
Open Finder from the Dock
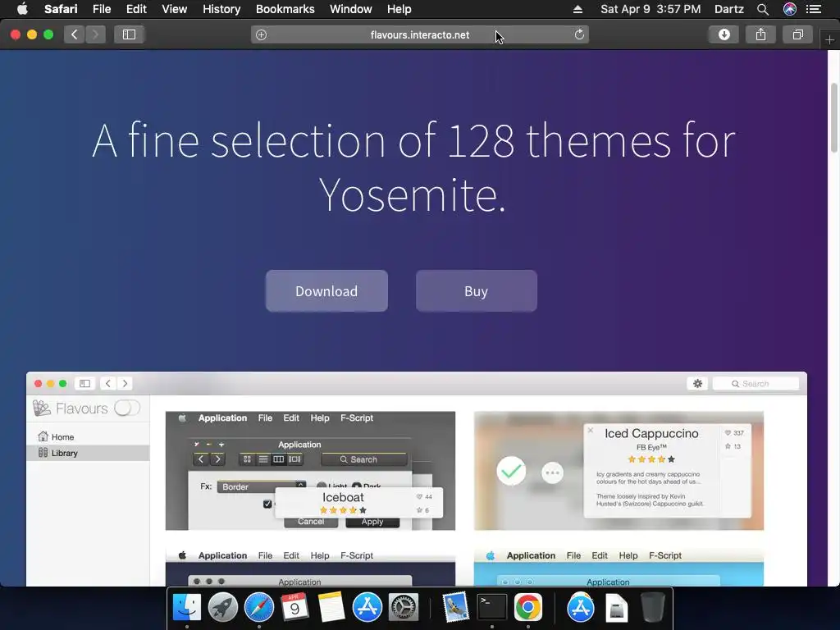186,608
